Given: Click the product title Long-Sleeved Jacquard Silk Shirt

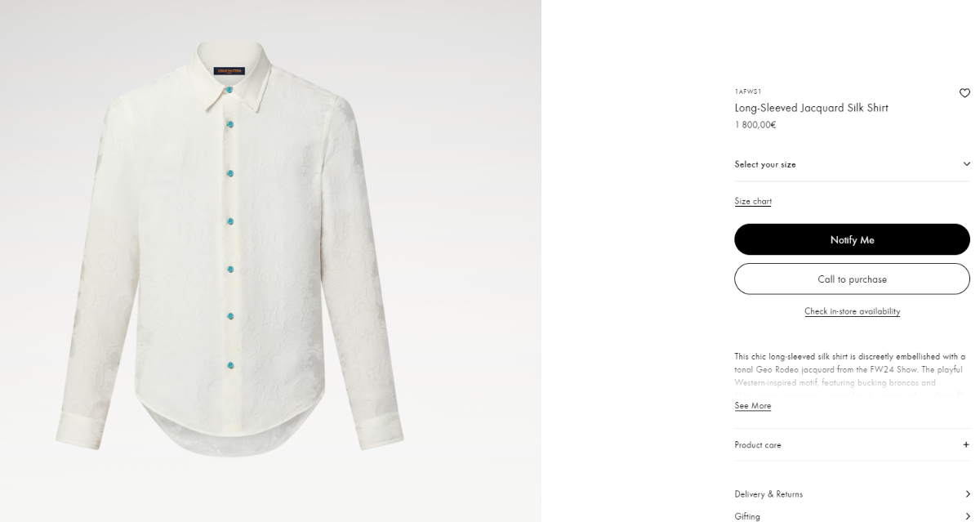Looking at the screenshot, I should [811, 108].
